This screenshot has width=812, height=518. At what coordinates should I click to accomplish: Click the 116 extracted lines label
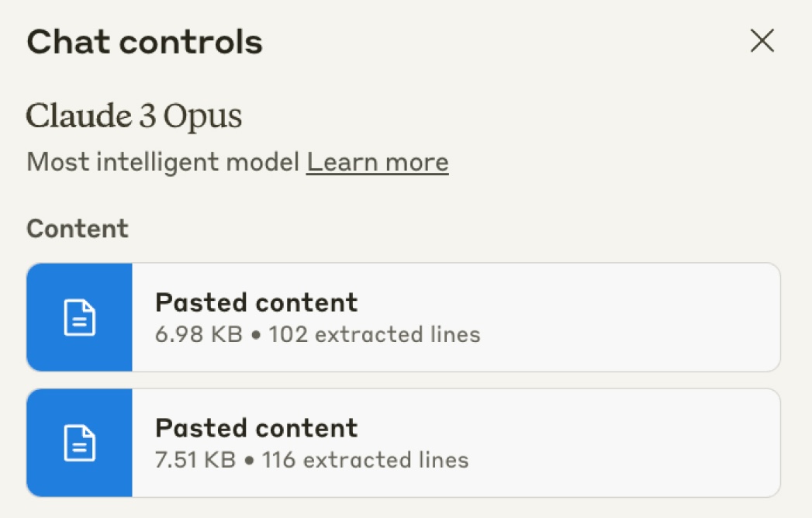coord(365,460)
